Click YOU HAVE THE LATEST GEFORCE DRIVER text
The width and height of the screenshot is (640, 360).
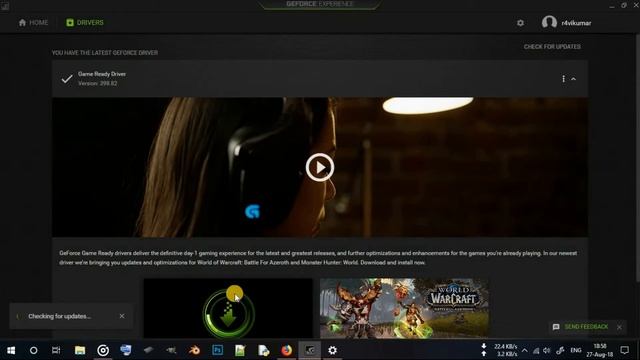coord(105,53)
